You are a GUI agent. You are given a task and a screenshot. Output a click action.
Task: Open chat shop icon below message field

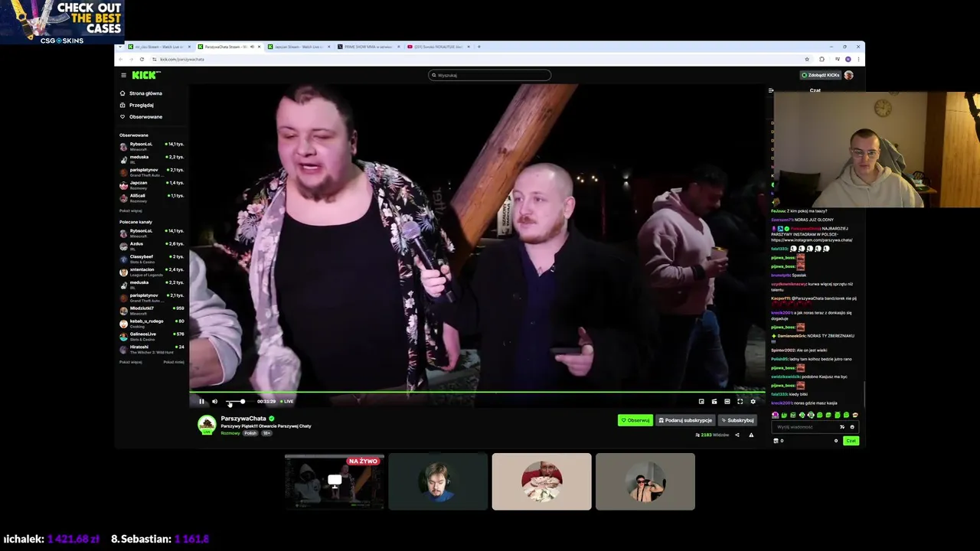click(x=776, y=441)
